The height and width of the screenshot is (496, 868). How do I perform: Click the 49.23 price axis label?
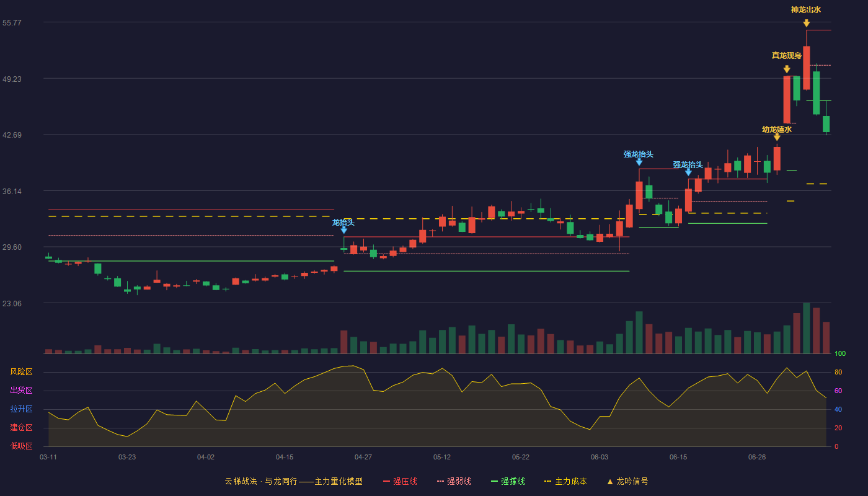[12, 79]
